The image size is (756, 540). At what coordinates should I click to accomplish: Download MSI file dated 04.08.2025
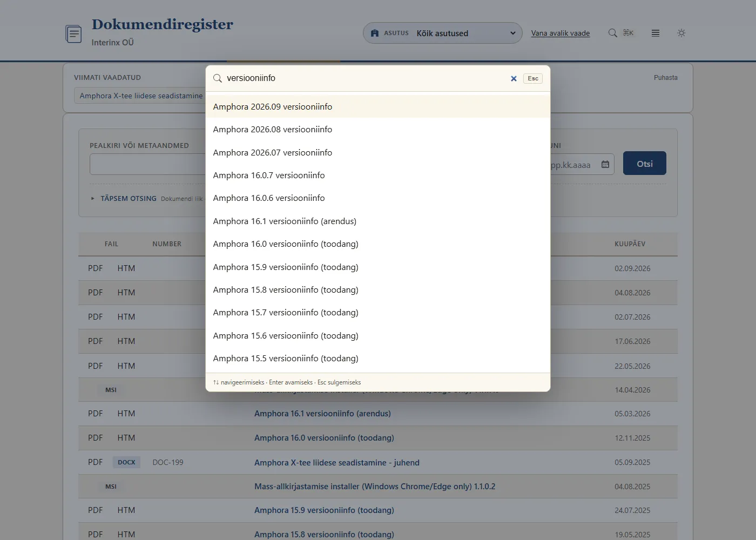tap(111, 487)
